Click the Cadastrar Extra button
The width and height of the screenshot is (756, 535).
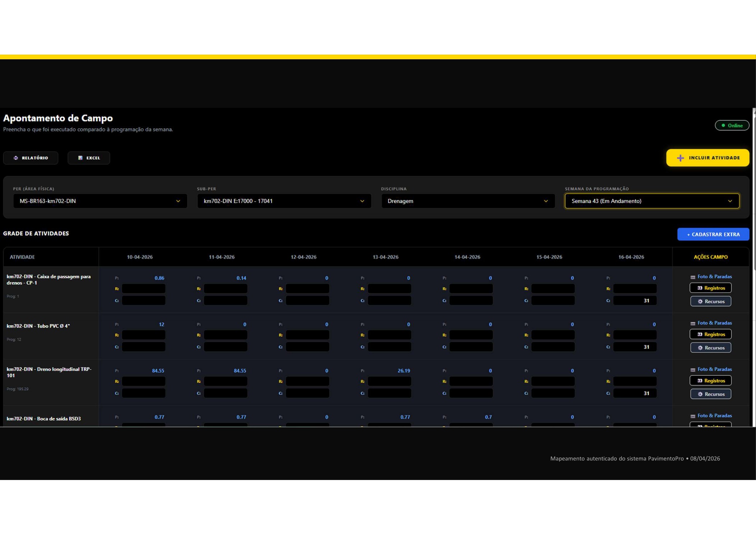pos(713,234)
